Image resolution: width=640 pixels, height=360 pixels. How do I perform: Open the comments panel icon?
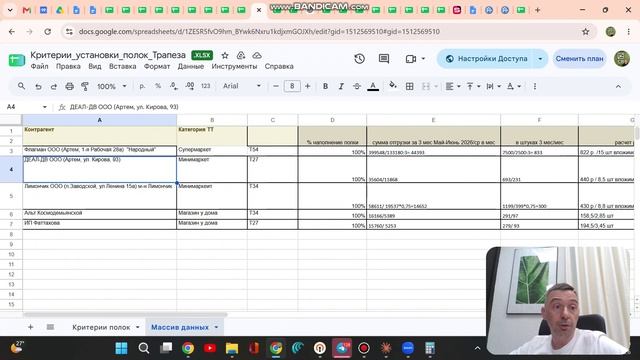tap(384, 59)
